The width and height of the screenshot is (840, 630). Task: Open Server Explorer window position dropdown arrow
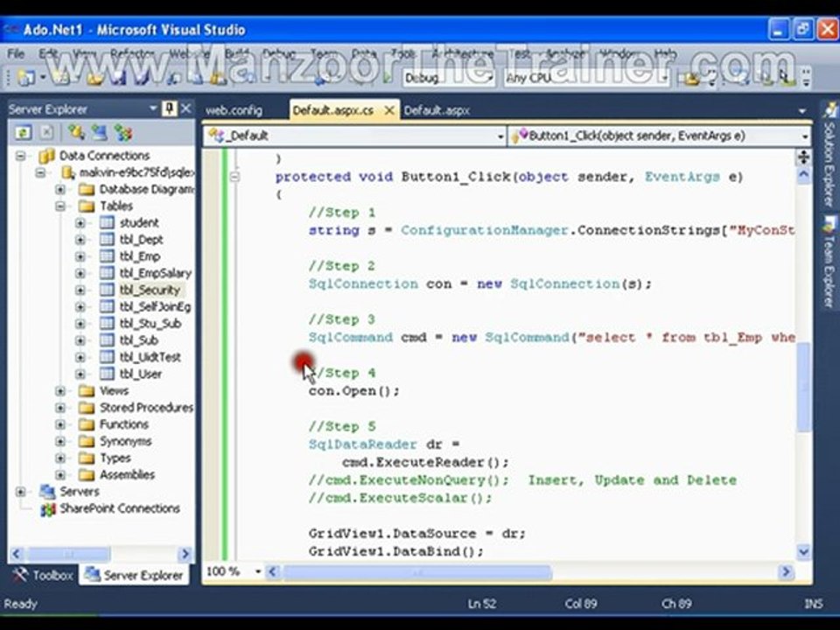tap(152, 108)
